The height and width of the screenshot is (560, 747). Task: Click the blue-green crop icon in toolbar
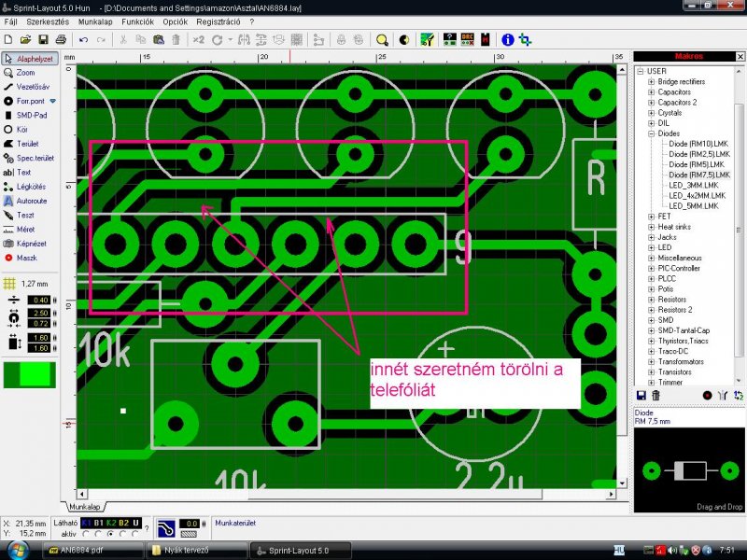point(526,40)
